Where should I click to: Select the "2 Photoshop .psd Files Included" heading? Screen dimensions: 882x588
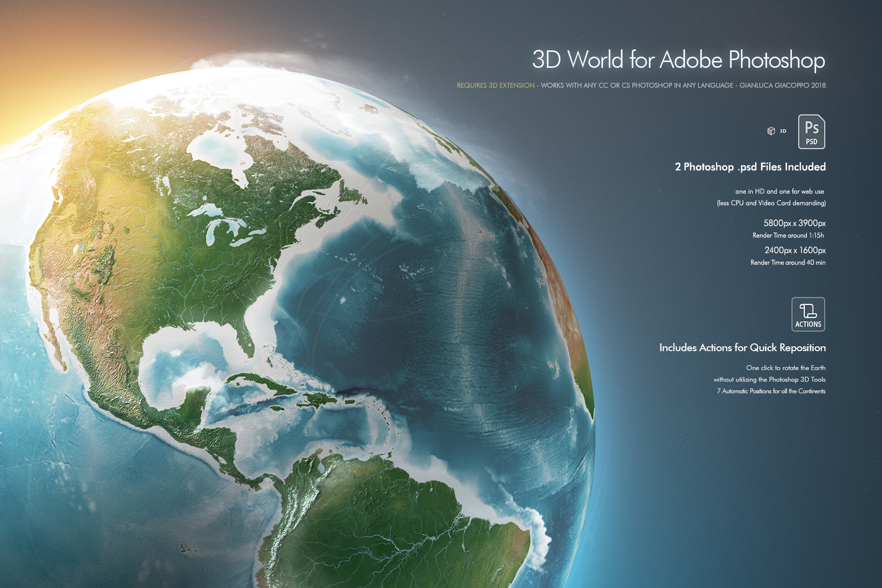pyautogui.click(x=750, y=167)
